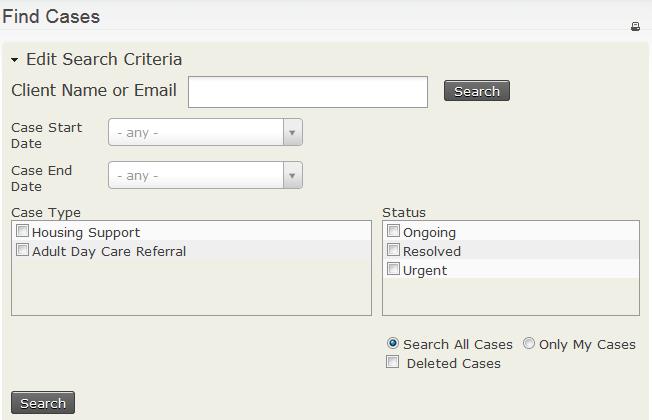Click the Case Type label text
Image resolution: width=652 pixels, height=420 pixels.
tap(46, 212)
